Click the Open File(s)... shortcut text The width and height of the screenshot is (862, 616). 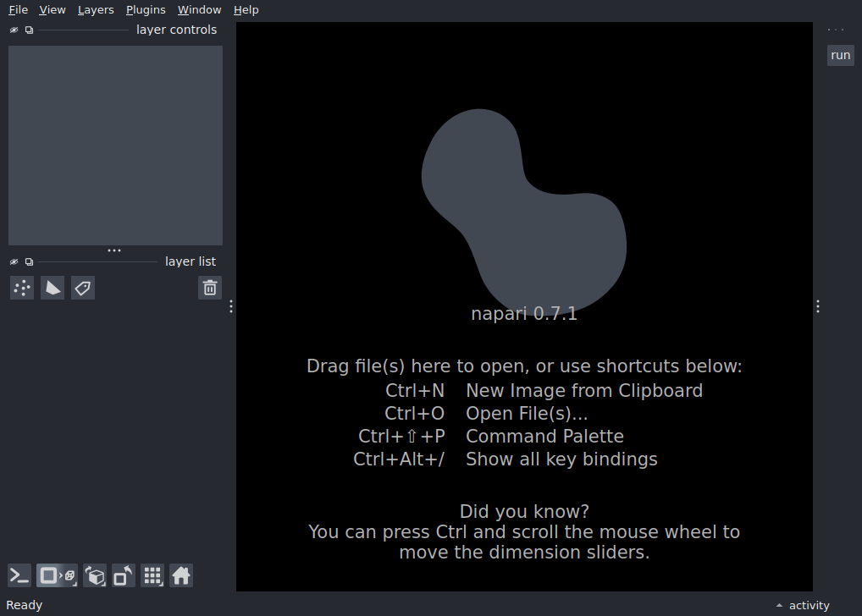(x=527, y=414)
